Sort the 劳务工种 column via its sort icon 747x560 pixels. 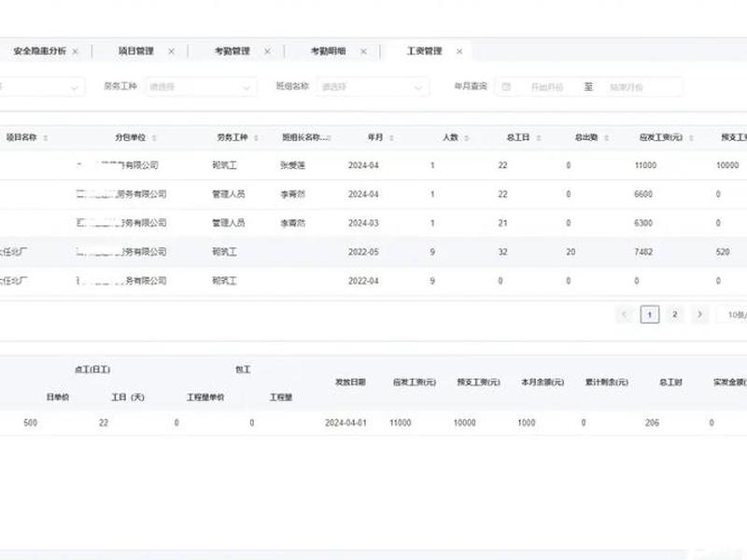256,138
